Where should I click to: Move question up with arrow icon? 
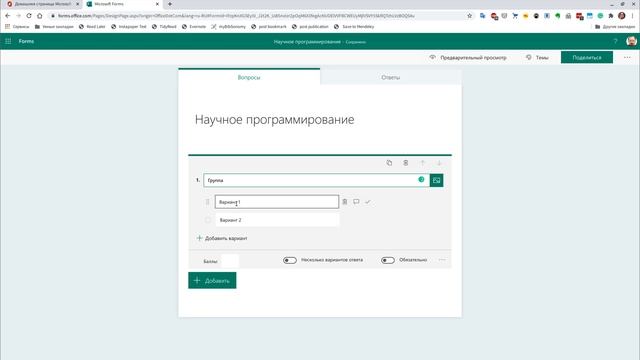point(422,163)
